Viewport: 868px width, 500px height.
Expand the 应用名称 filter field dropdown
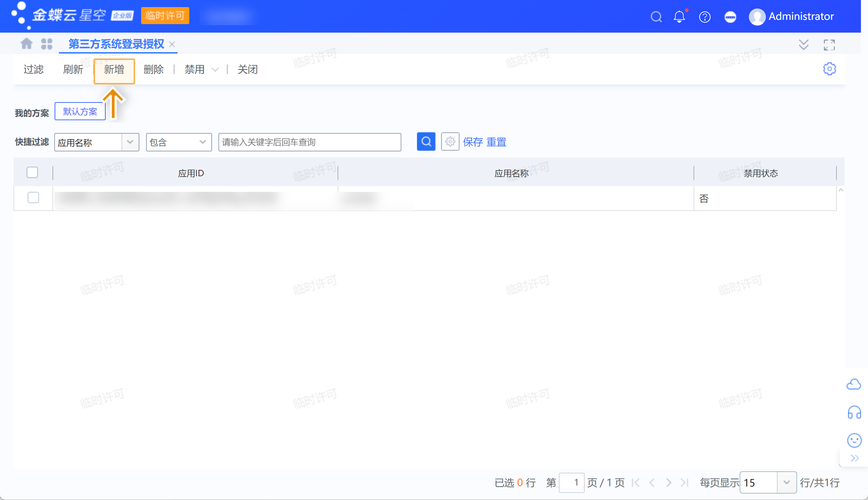[130, 142]
